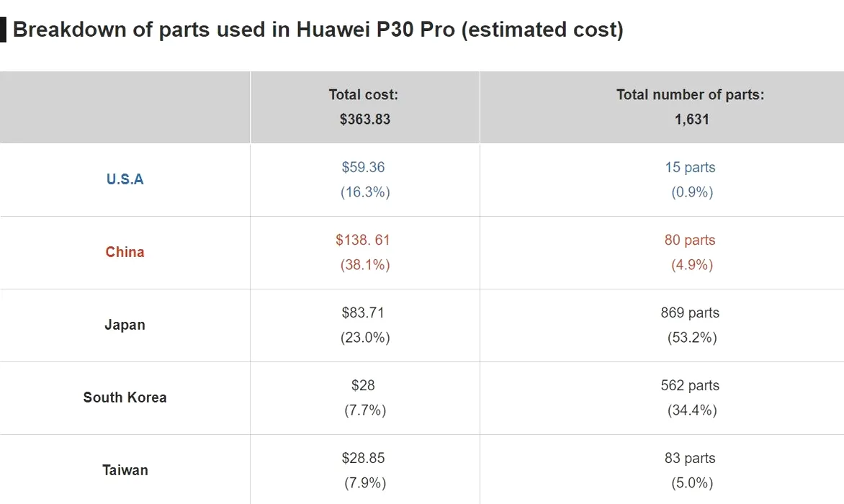Click the 15 parts U.S.A cell

click(x=690, y=180)
